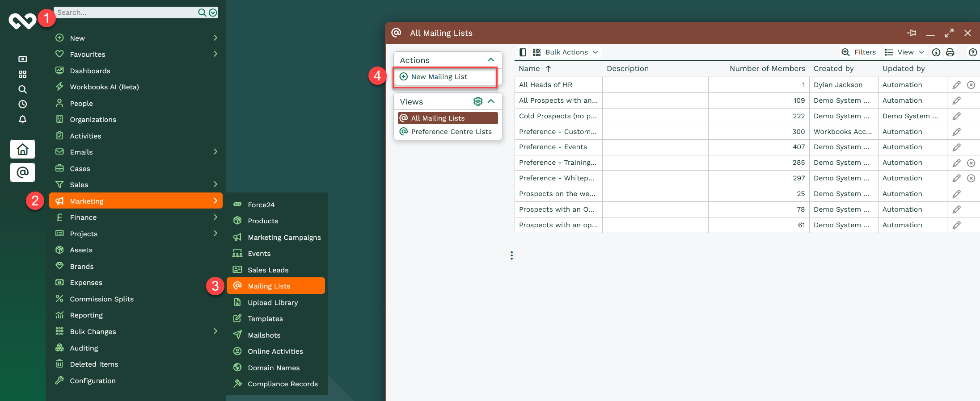Delete the Preference - Training list with X icon

(971, 163)
